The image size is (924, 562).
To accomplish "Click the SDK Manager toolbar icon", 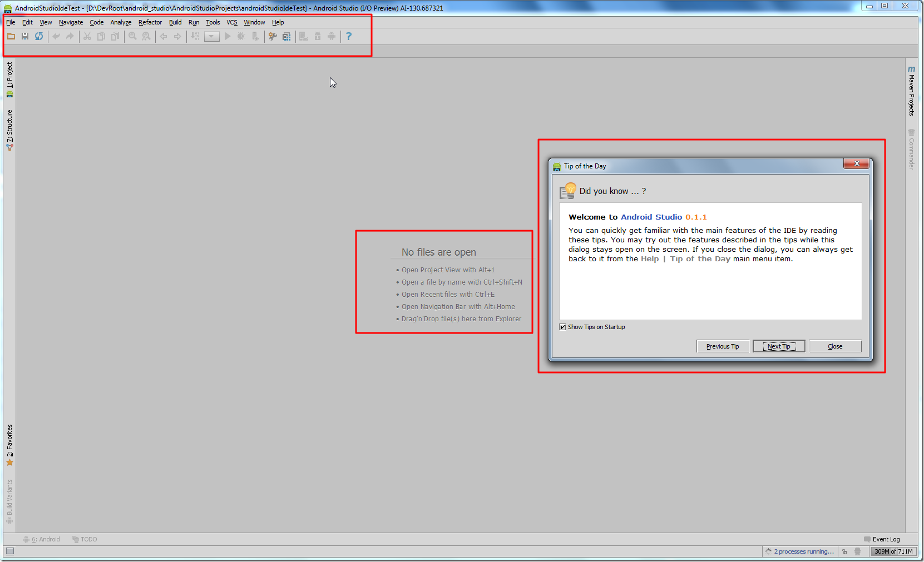I will coord(318,36).
